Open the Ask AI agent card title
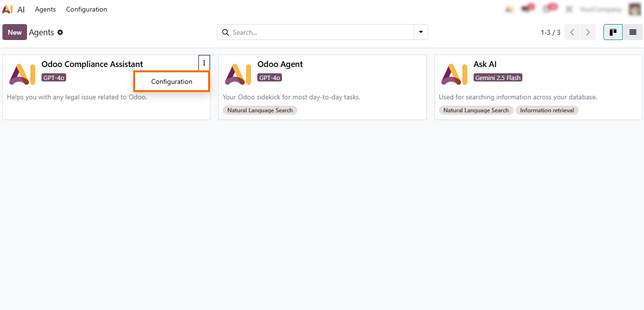Screen dimensions: 644x310 tap(485, 64)
